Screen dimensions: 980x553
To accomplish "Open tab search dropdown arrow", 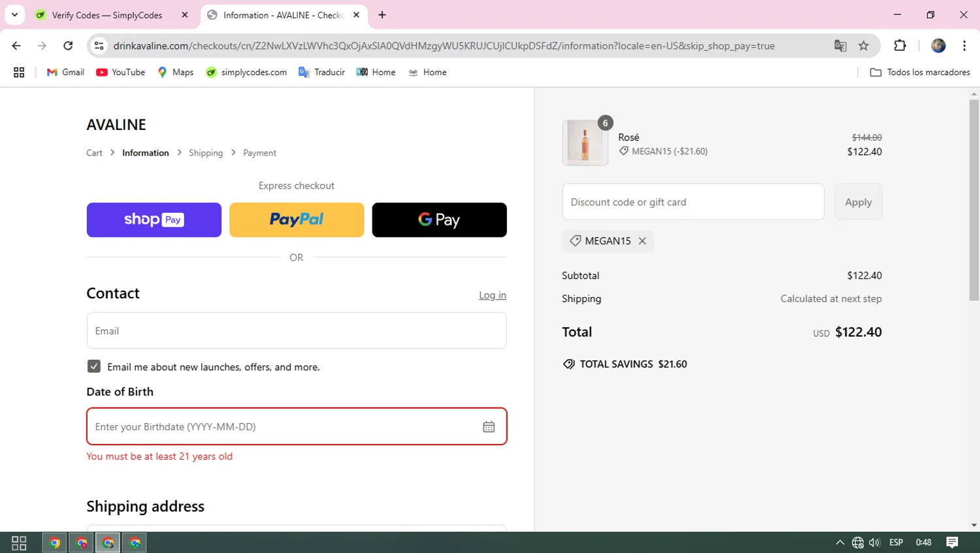I will pyautogui.click(x=14, y=14).
